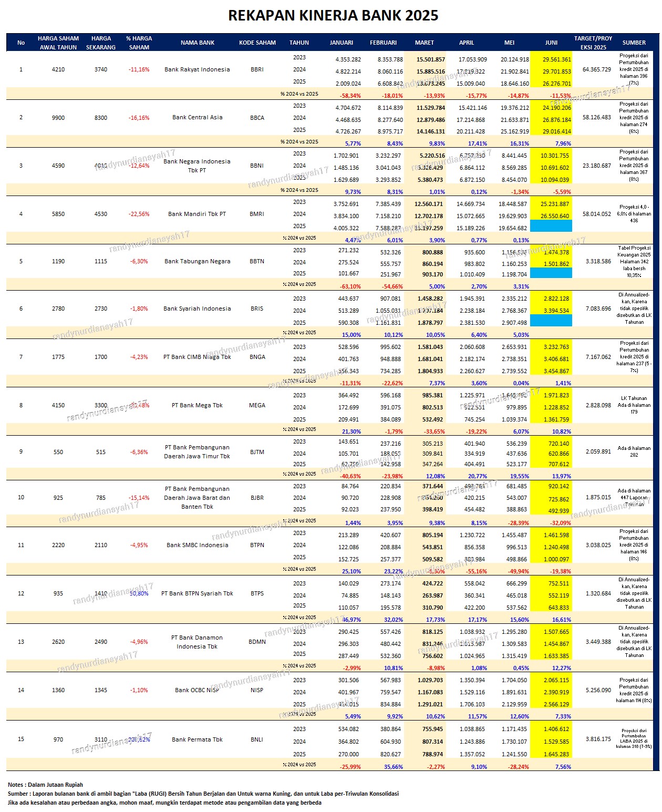The width and height of the screenshot is (662, 812).
Task: Click the share price change "-15,14%"
Action: [139, 498]
